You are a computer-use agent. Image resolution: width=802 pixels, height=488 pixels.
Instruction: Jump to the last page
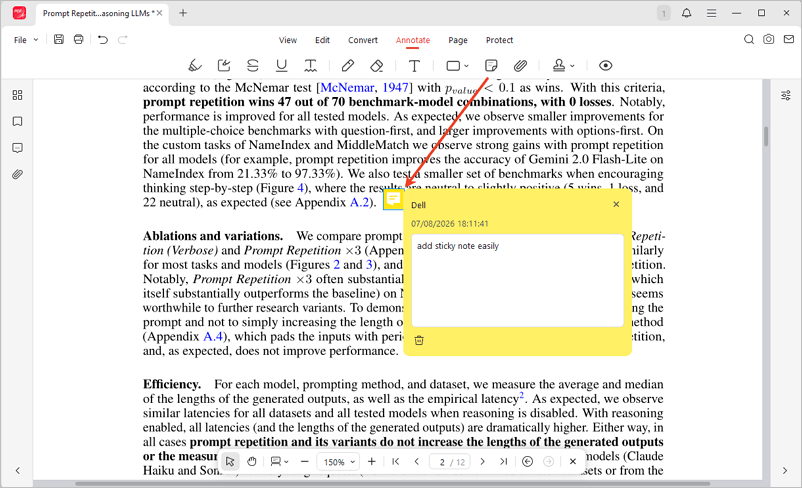click(504, 461)
